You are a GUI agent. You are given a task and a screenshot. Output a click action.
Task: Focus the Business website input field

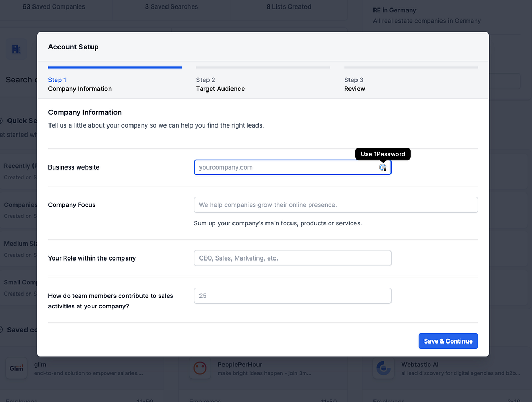tap(285, 167)
